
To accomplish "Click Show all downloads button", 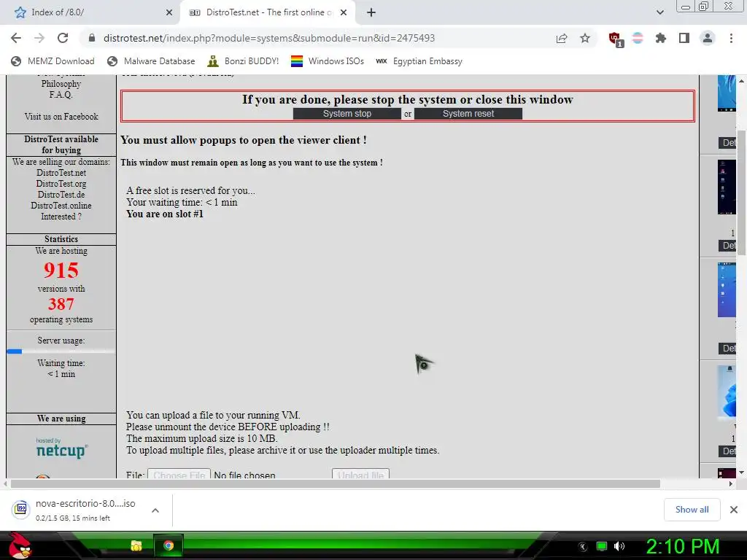I will coord(692,510).
